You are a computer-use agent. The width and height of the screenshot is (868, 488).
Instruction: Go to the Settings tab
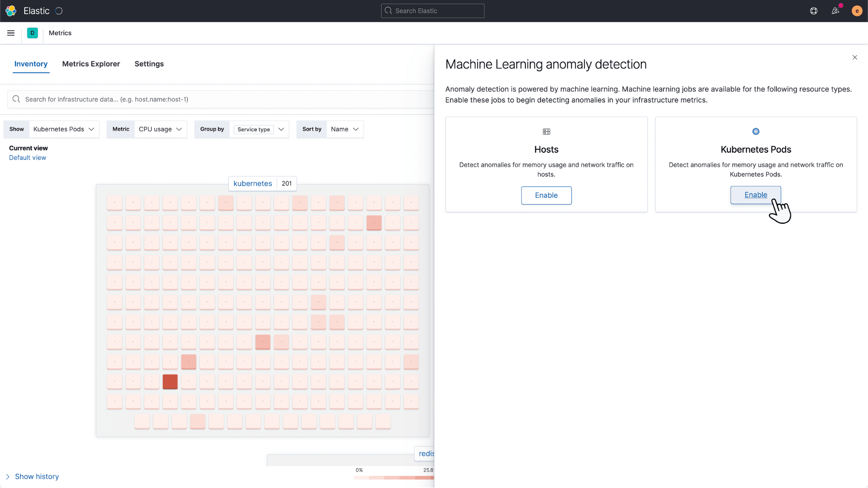point(149,64)
